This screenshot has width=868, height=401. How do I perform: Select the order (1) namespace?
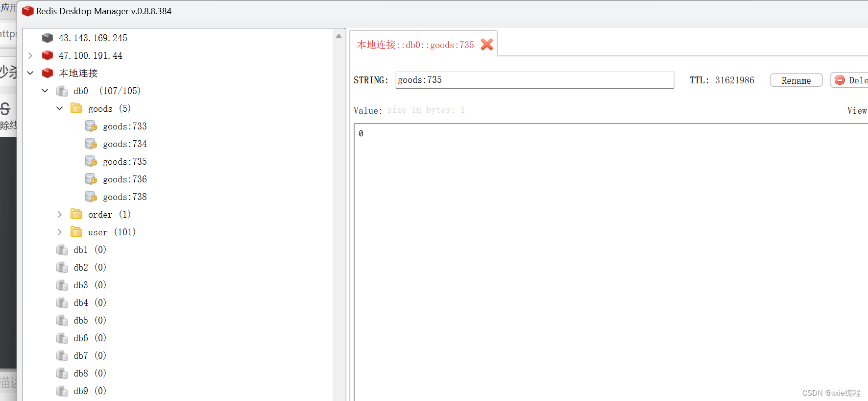(109, 215)
